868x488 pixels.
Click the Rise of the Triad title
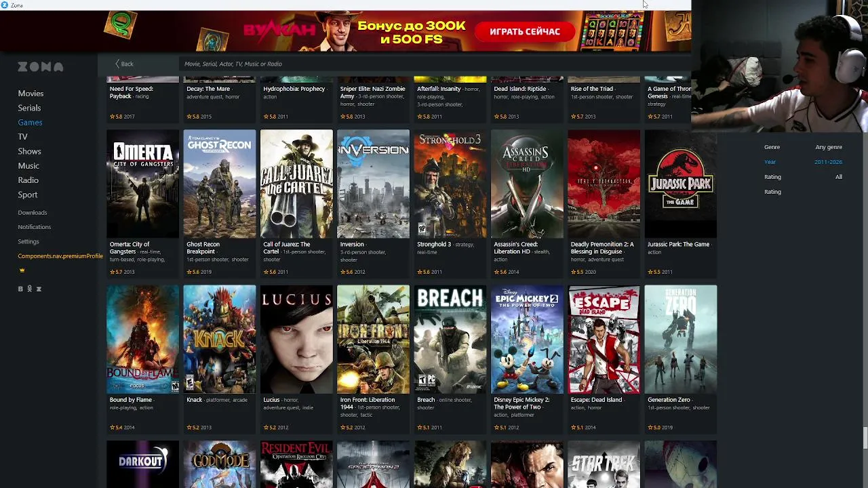pyautogui.click(x=592, y=89)
